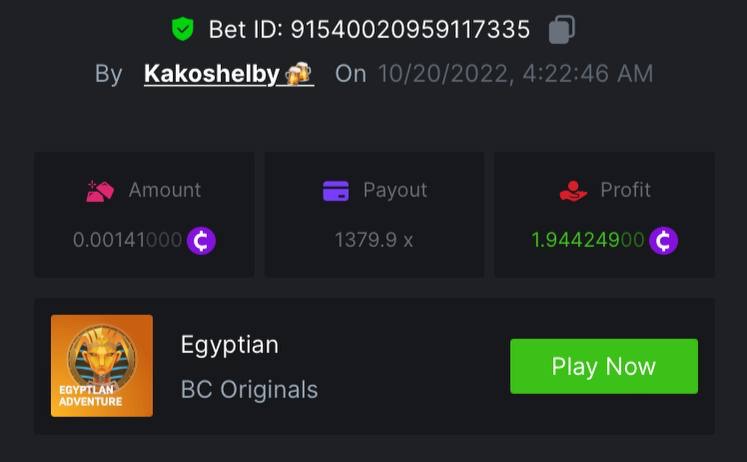
Task: Click the Egyptian game title
Action: pos(230,345)
